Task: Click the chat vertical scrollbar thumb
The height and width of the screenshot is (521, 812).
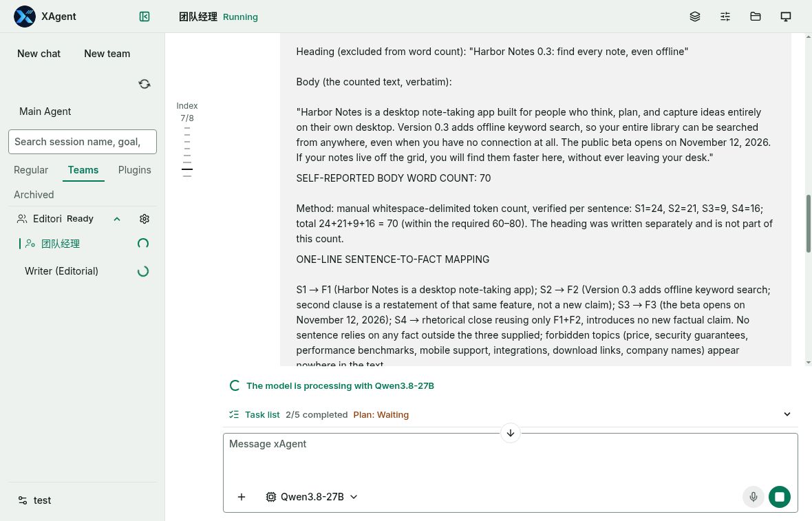Action: click(x=809, y=224)
